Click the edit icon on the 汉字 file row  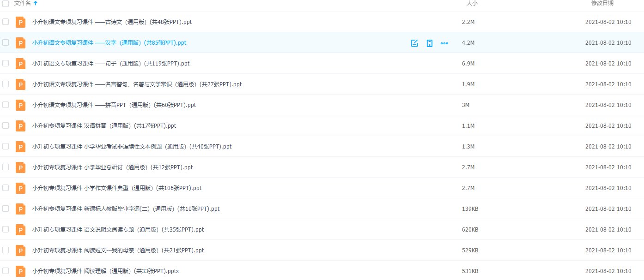[x=414, y=43]
